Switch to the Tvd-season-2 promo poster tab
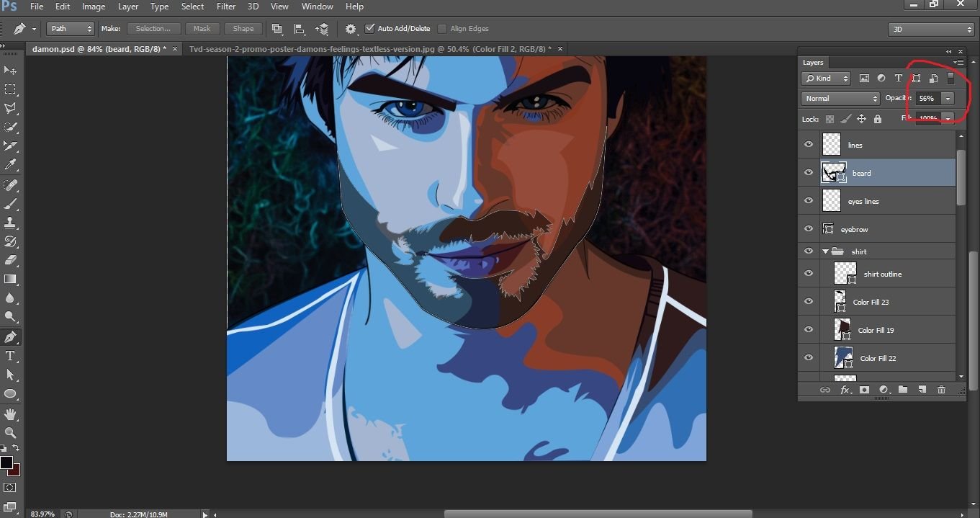 (x=370, y=49)
